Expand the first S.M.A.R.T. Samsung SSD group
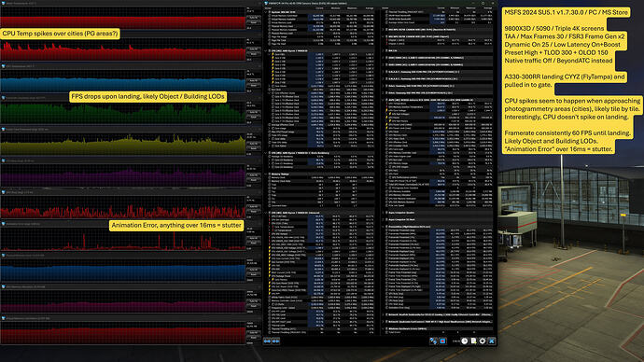Image resolution: width=644 pixels, height=362 pixels. 384,72
